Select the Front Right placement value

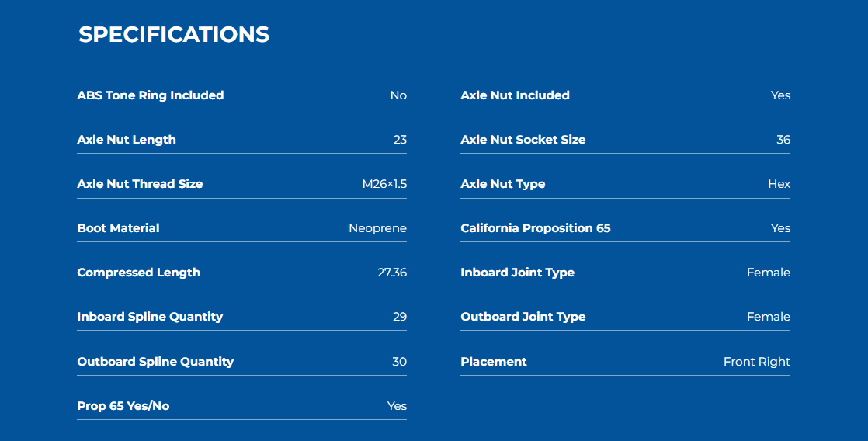757,361
